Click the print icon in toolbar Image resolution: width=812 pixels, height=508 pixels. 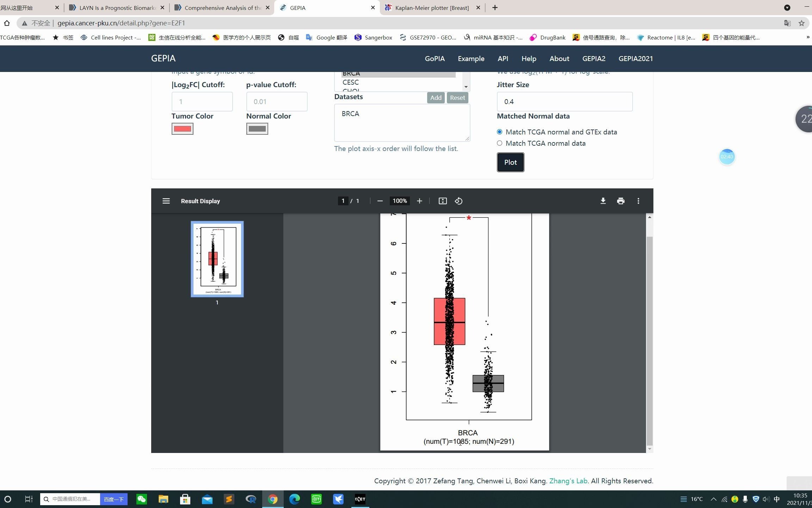(621, 201)
